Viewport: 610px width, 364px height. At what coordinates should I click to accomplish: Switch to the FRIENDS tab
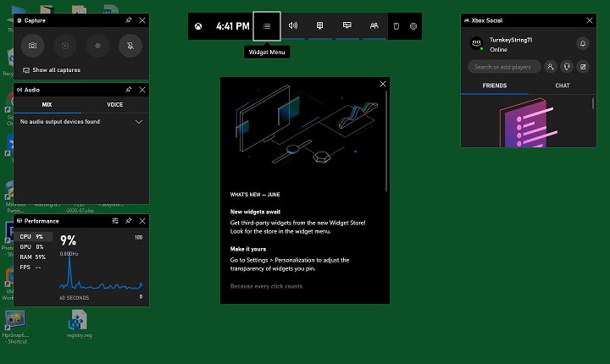(495, 85)
